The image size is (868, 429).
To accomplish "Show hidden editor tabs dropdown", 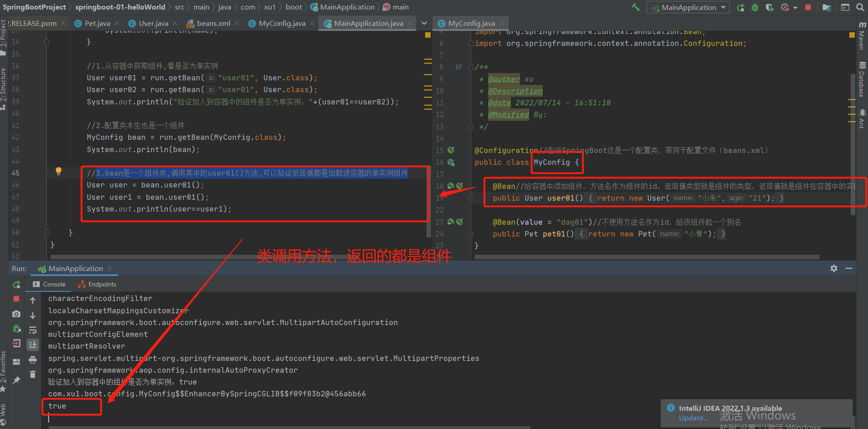I will [424, 23].
